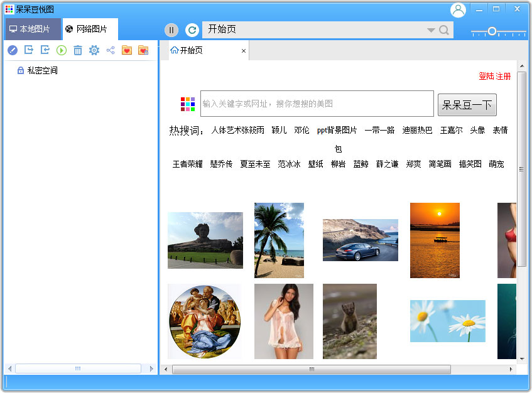This screenshot has width=532, height=393.
Task: Click hot search 简笔画
Action: [440, 164]
